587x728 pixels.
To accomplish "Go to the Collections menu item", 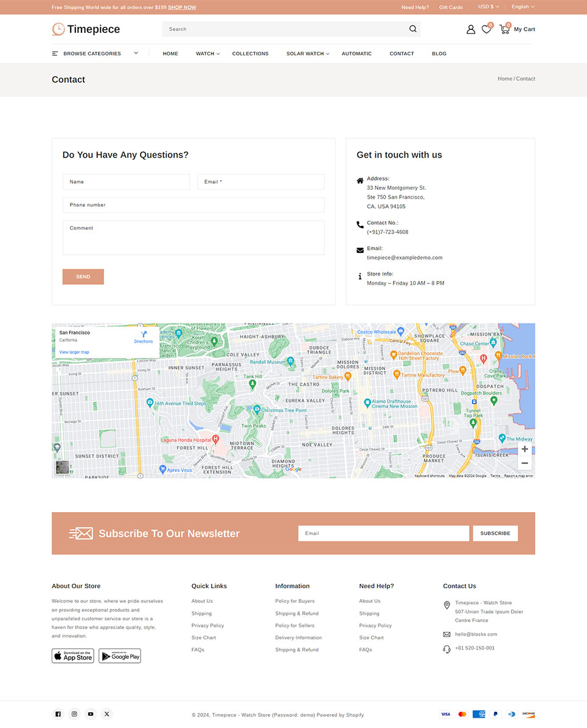I will [250, 54].
